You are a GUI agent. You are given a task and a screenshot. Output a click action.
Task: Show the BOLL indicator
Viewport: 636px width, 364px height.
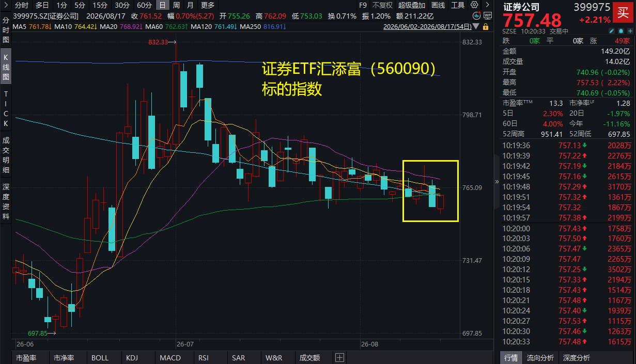click(x=100, y=357)
